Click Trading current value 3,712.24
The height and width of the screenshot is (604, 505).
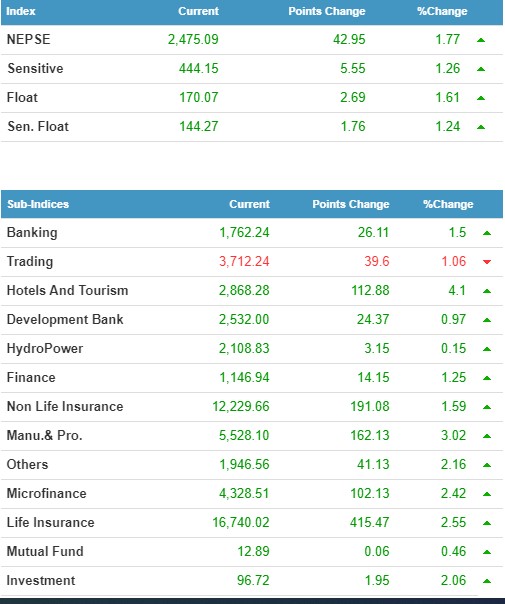244,262
